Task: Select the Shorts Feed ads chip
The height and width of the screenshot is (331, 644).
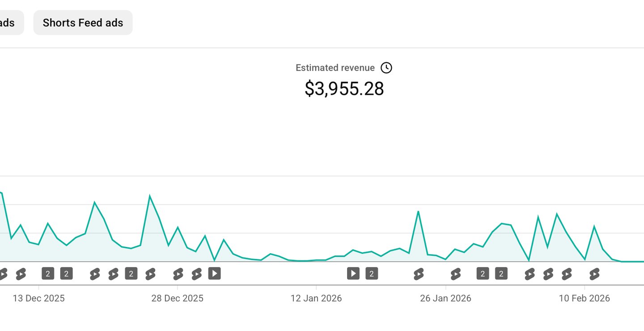Action: point(83,23)
